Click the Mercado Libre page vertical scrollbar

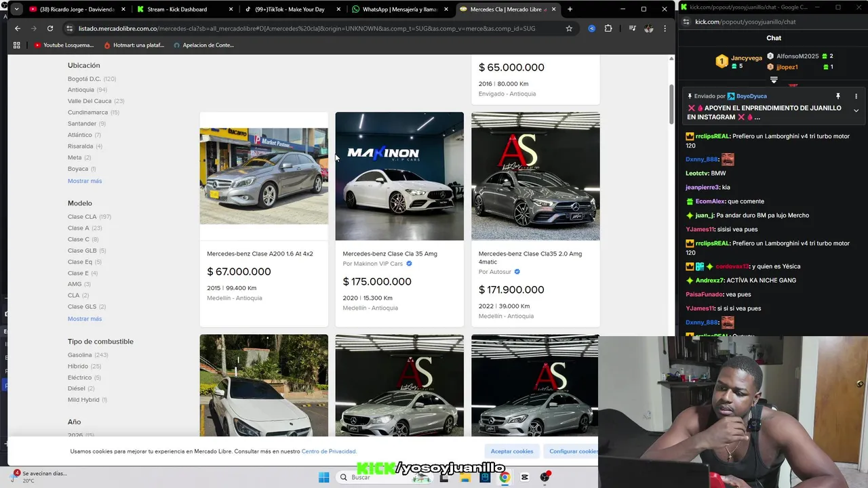[x=672, y=104]
